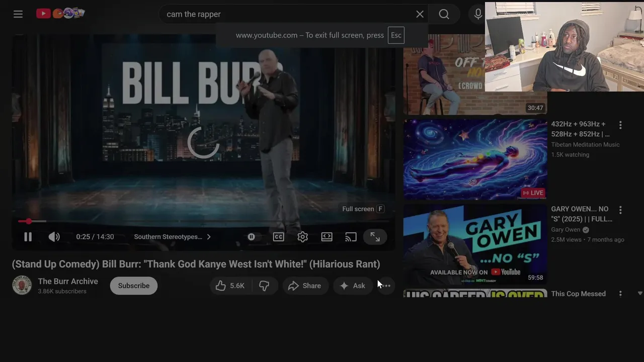This screenshot has width=644, height=362.
Task: Open options for This Cop Messed video
Action: click(x=620, y=294)
